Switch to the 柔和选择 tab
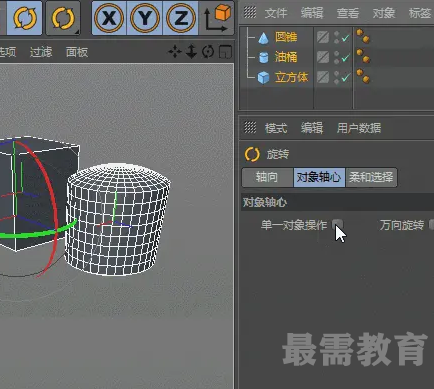This screenshot has width=434, height=389. click(371, 177)
